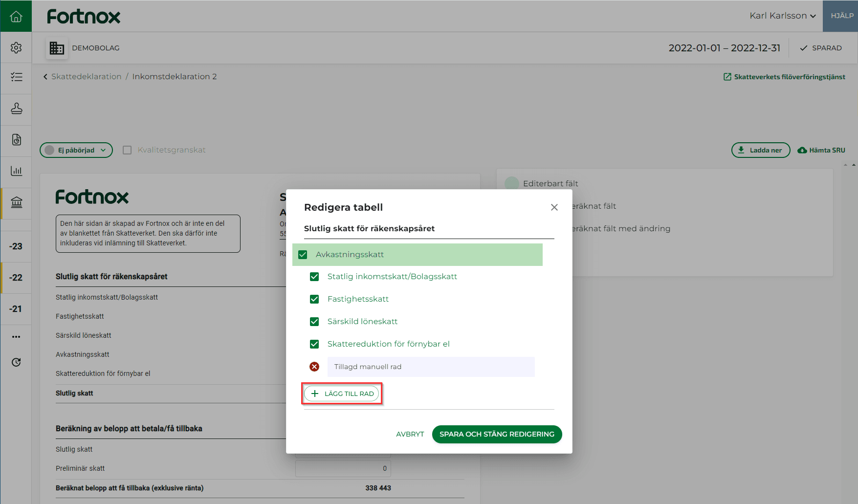Click the Fastighetsskatt row in background form
The height and width of the screenshot is (504, 858).
point(80,316)
